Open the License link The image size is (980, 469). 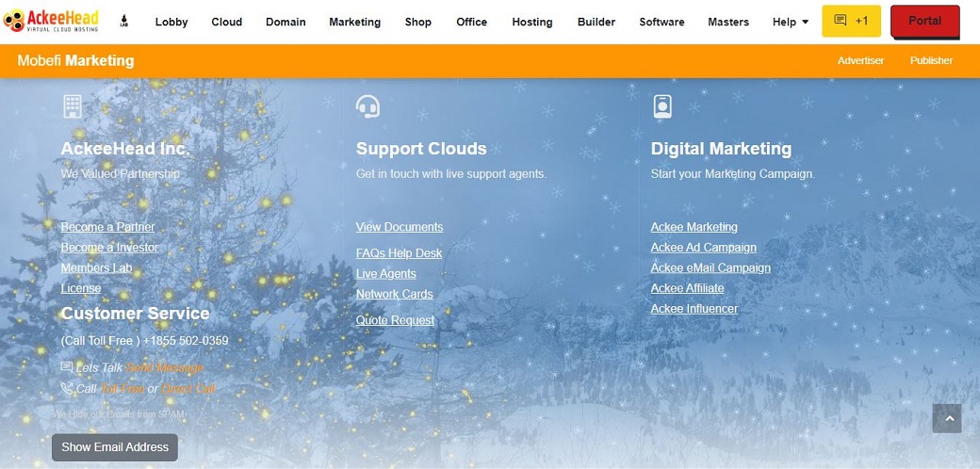(x=81, y=288)
